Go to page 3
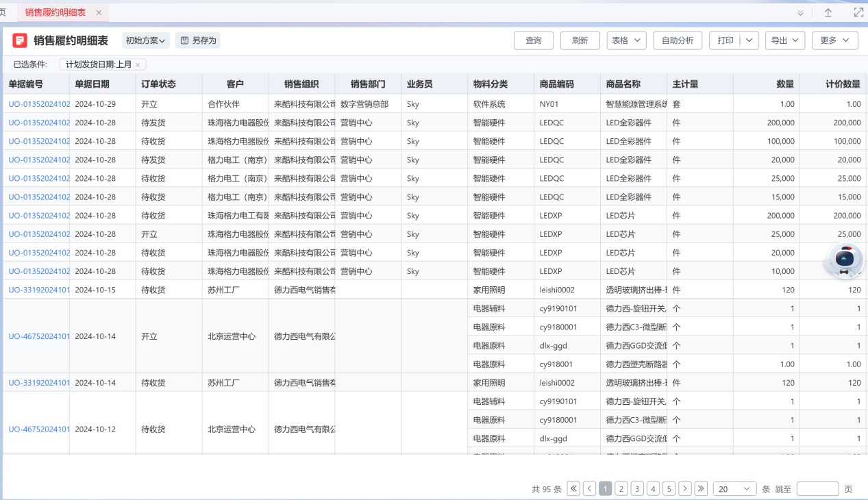 tap(637, 488)
